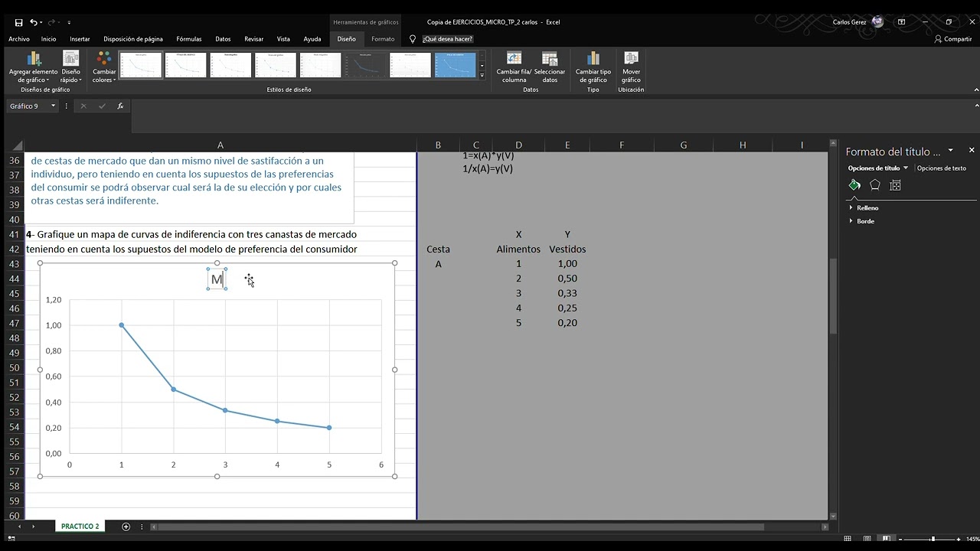This screenshot has height=551, width=980.
Task: Save the workbook with disk icon
Action: coord(19,22)
